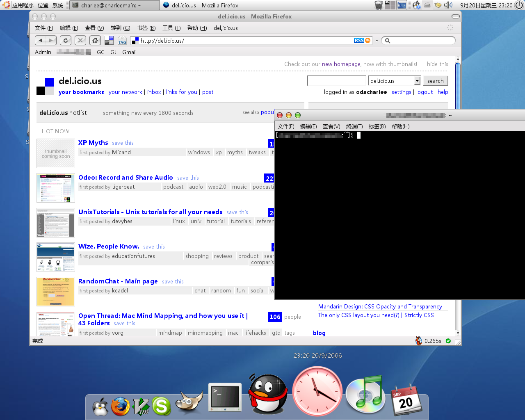
Task: Open 'Wize. People Know.' link
Action: 109,246
